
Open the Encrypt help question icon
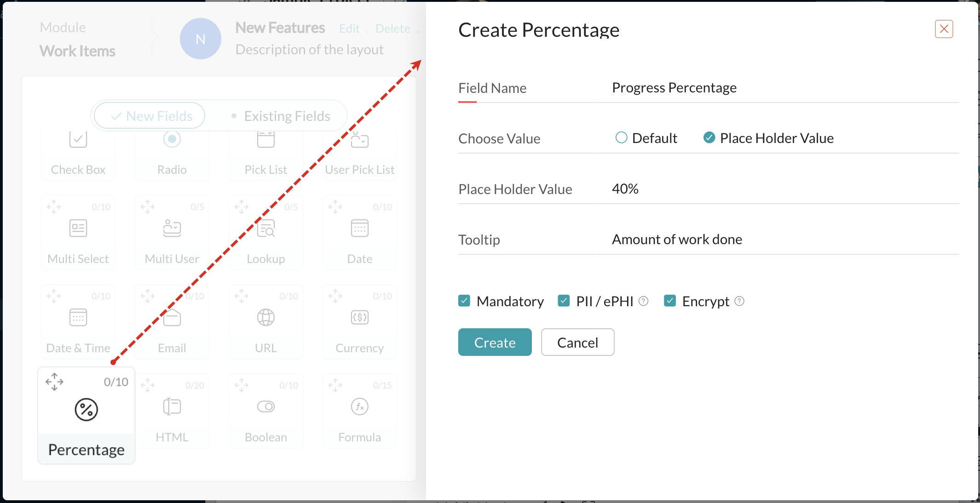click(739, 301)
